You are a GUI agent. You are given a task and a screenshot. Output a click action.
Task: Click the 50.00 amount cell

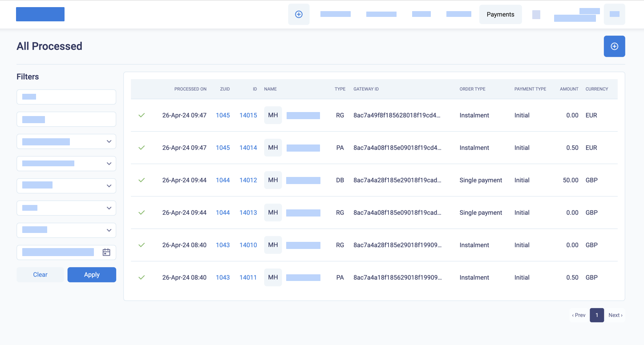571,180
